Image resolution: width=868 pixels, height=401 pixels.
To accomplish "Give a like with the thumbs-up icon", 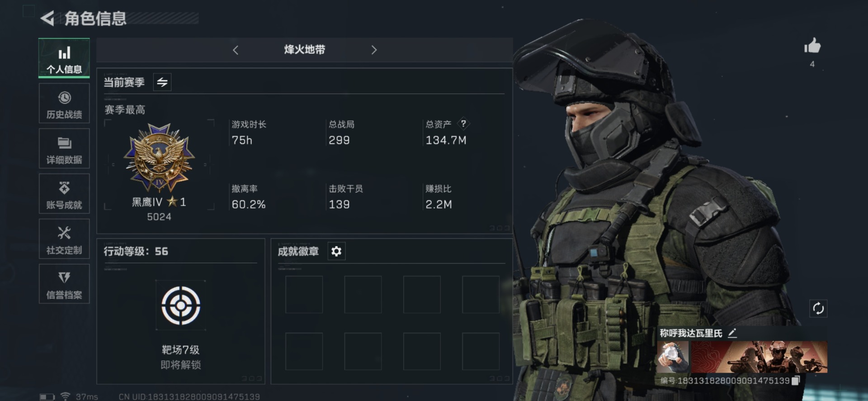I will point(812,46).
